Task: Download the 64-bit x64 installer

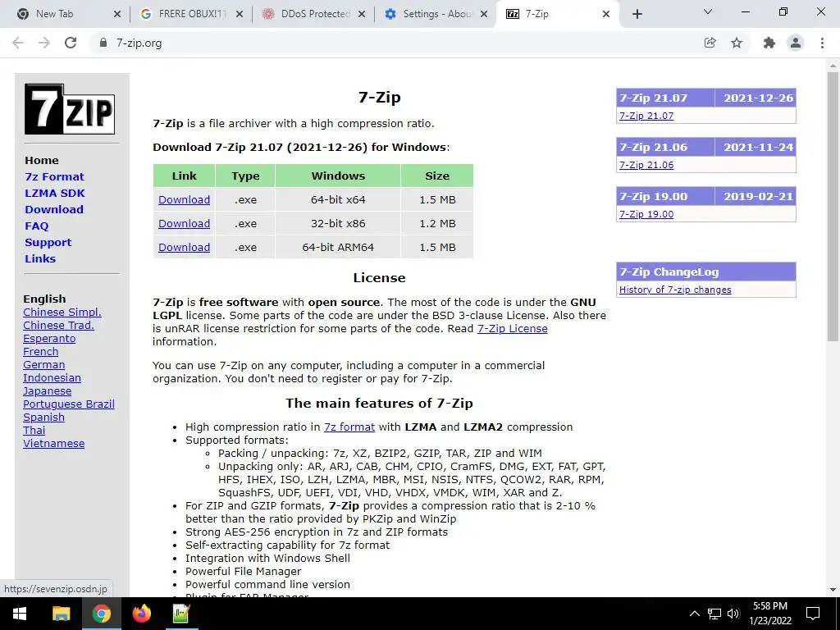Action: (x=185, y=200)
